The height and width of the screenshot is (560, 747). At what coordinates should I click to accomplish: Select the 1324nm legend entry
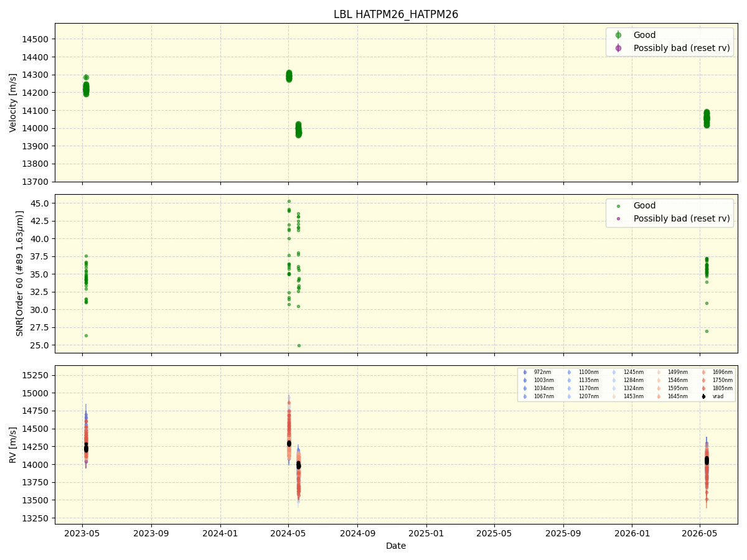628,388
